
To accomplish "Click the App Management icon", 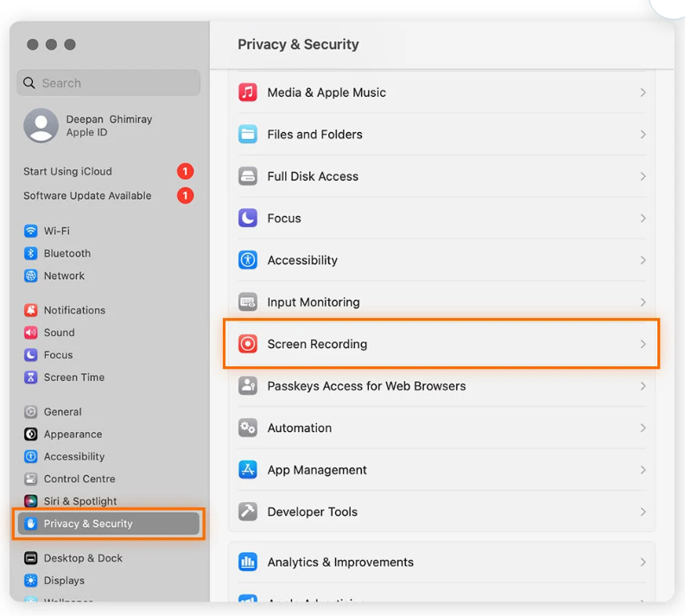I will [x=248, y=470].
